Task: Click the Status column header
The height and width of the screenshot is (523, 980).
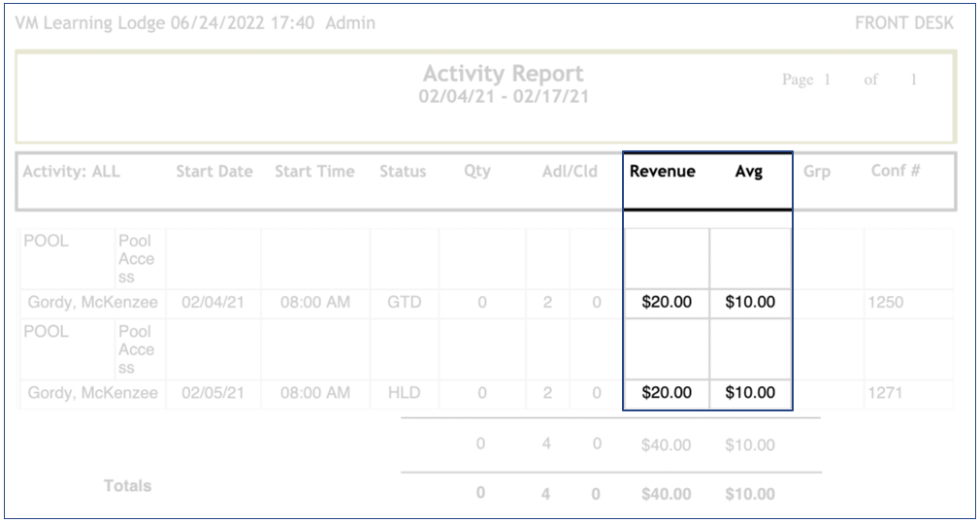Action: pyautogui.click(x=403, y=172)
